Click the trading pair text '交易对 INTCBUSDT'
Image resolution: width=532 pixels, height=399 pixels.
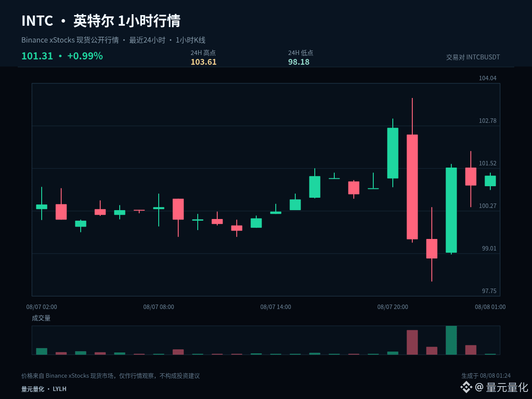[x=473, y=57]
